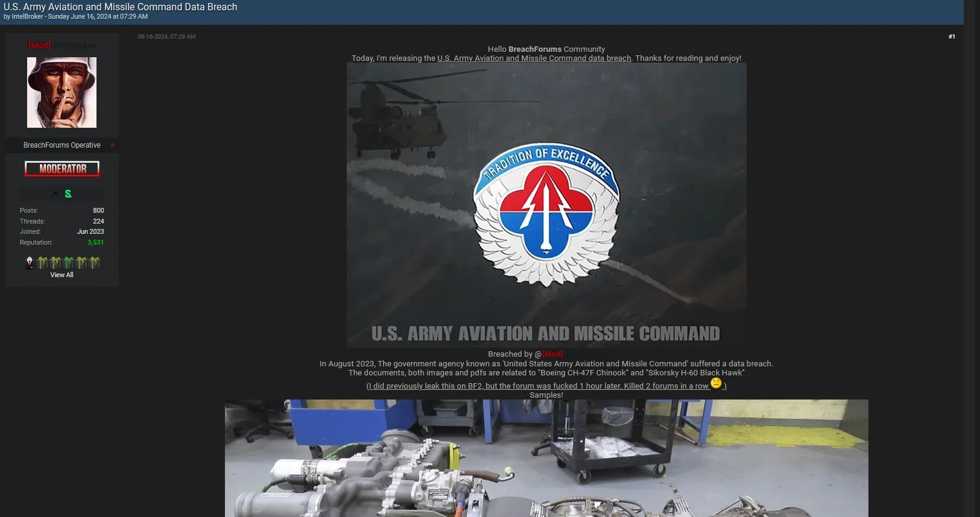This screenshot has height=517, width=980.
Task: Click the Threads count 224
Action: coord(98,221)
